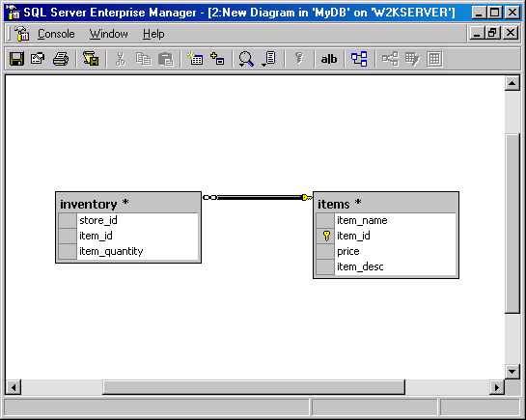The image size is (526, 420).
Task: Click the Set primary key icon
Action: point(299,58)
